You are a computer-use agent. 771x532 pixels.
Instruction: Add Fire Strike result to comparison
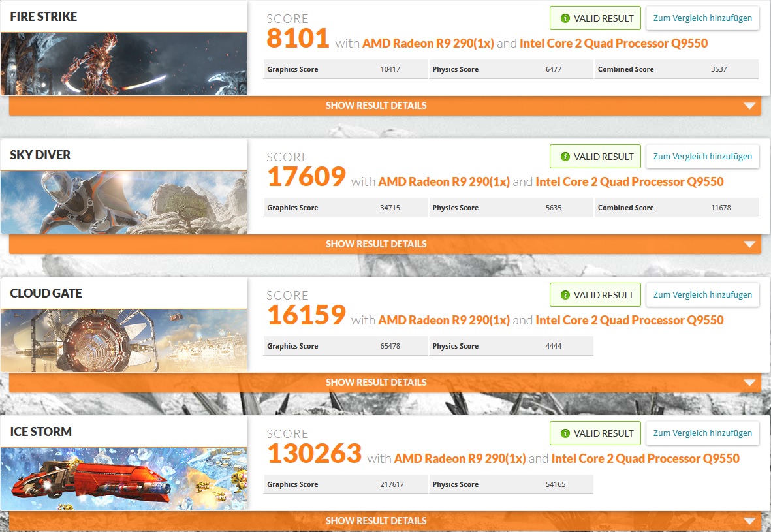pyautogui.click(x=702, y=18)
